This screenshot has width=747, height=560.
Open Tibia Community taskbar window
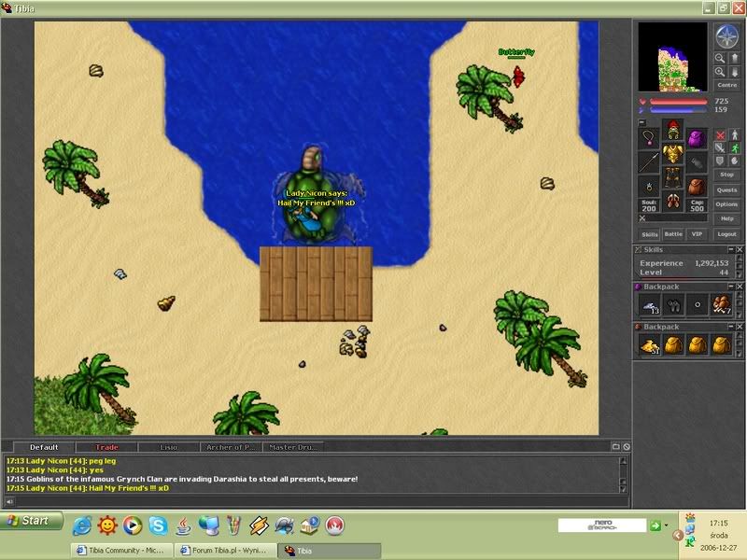click(121, 551)
